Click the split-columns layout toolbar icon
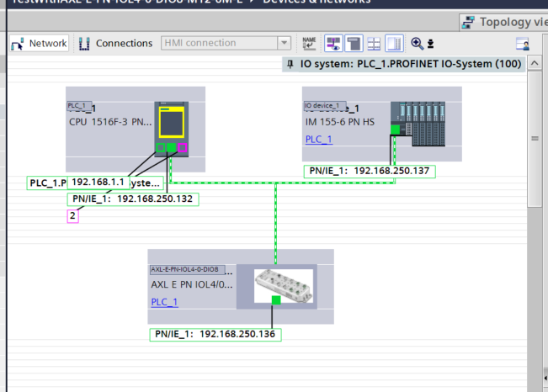 click(x=394, y=43)
